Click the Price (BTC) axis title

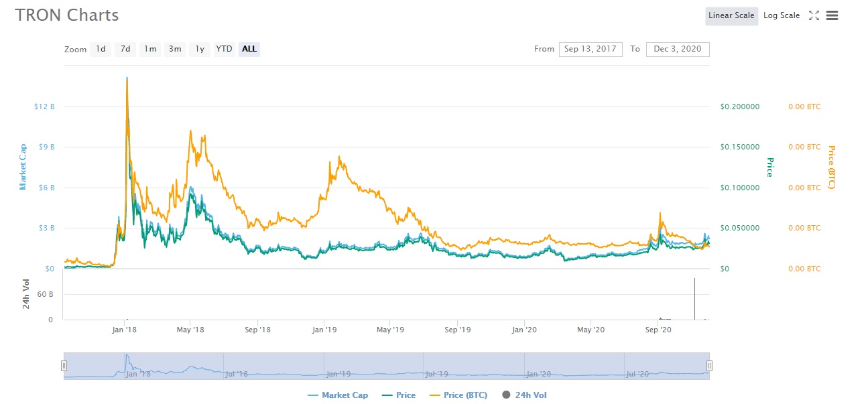pyautogui.click(x=832, y=167)
